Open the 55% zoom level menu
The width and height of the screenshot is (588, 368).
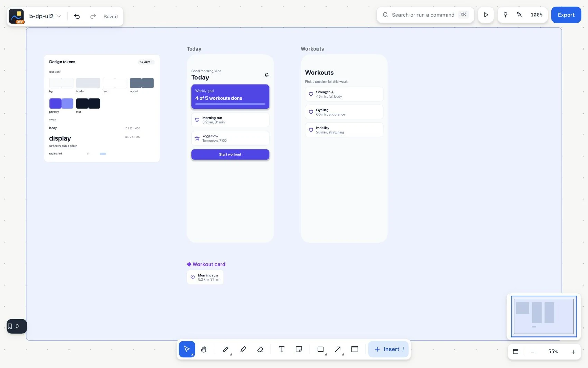[x=553, y=352]
